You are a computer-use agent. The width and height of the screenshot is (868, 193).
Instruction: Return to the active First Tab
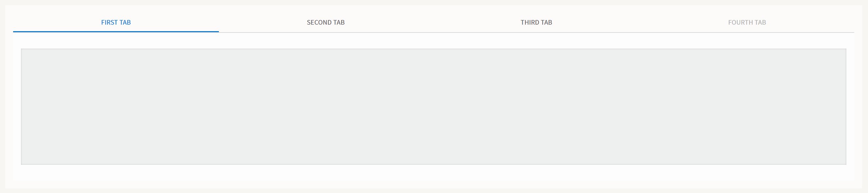116,22
